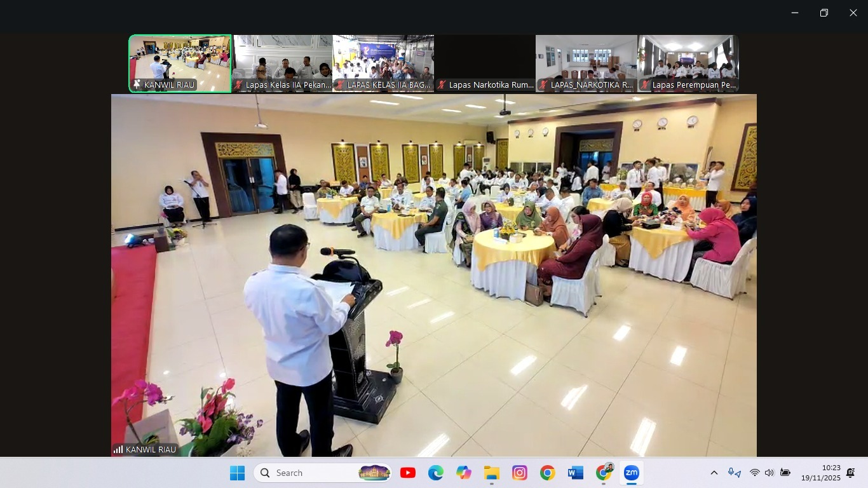Click the Zoom app icon in the taskbar

(631, 473)
